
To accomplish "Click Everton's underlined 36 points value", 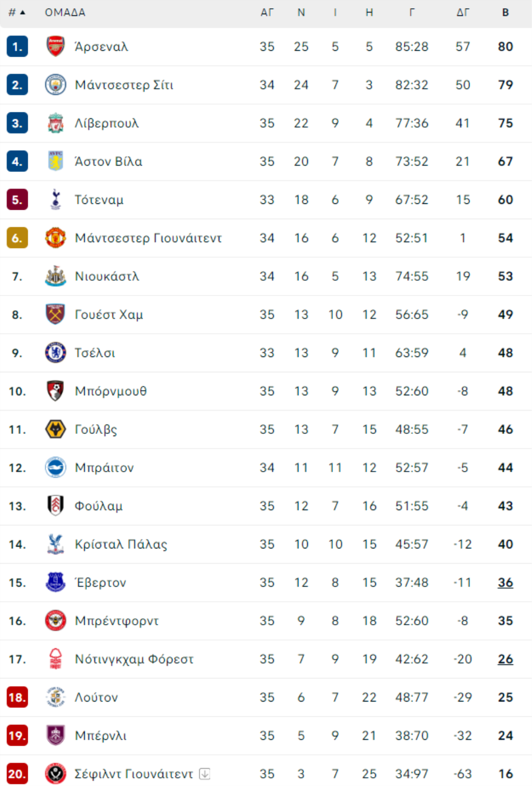I will 505,583.
